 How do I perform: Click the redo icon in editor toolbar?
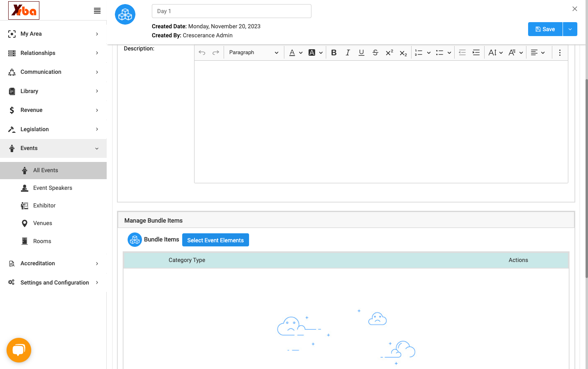click(x=216, y=52)
